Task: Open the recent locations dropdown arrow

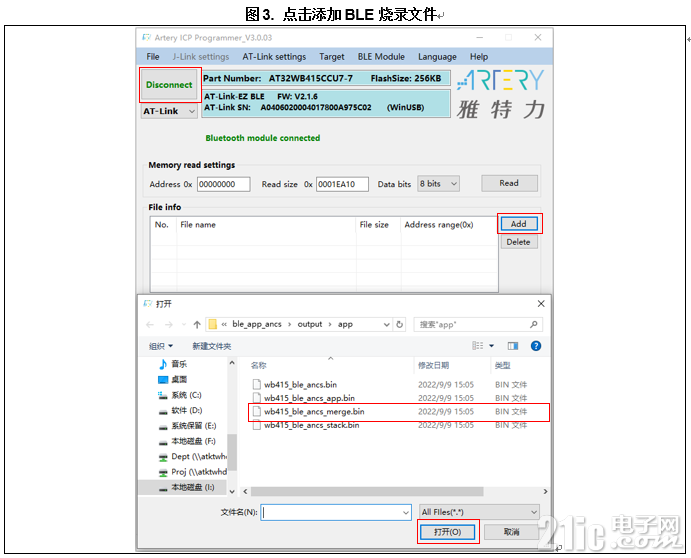Action: point(184,325)
